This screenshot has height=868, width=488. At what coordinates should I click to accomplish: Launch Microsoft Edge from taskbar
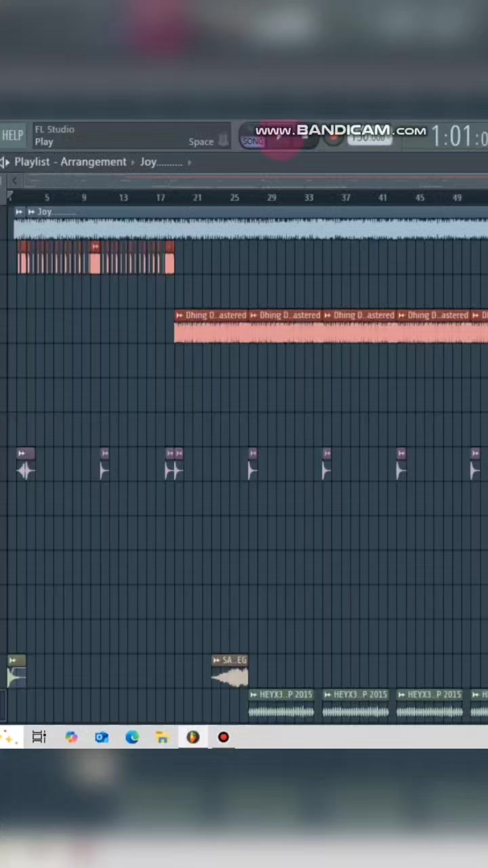pos(132,737)
